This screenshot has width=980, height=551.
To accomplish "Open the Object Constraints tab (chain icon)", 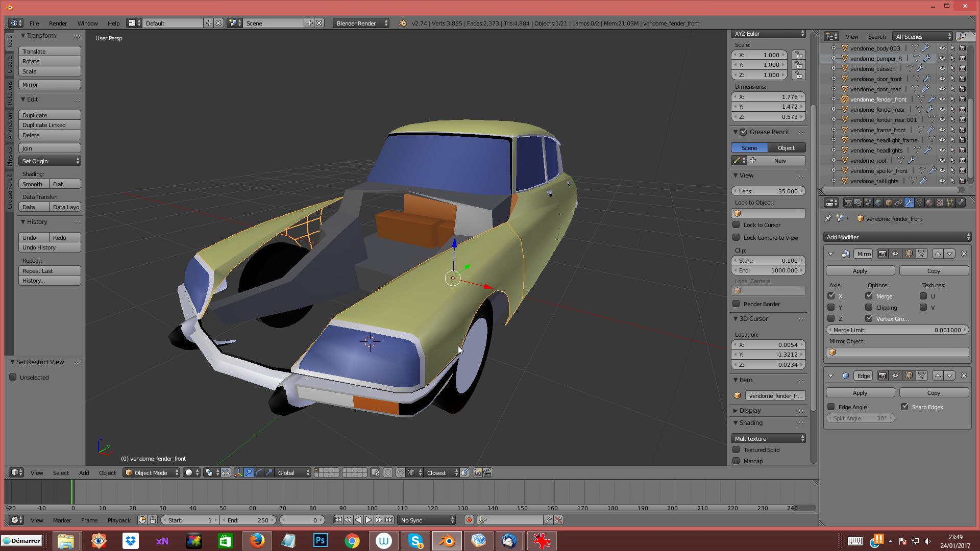I will pyautogui.click(x=899, y=203).
